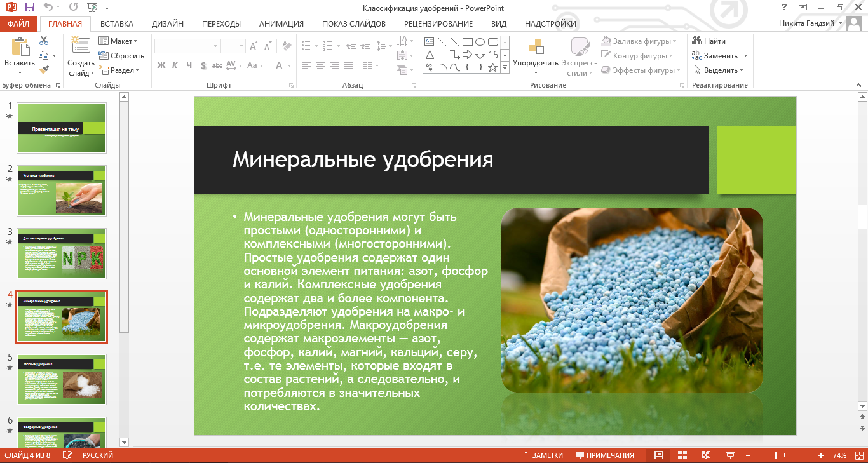Open the ФАЙЛ menu

coord(19,24)
